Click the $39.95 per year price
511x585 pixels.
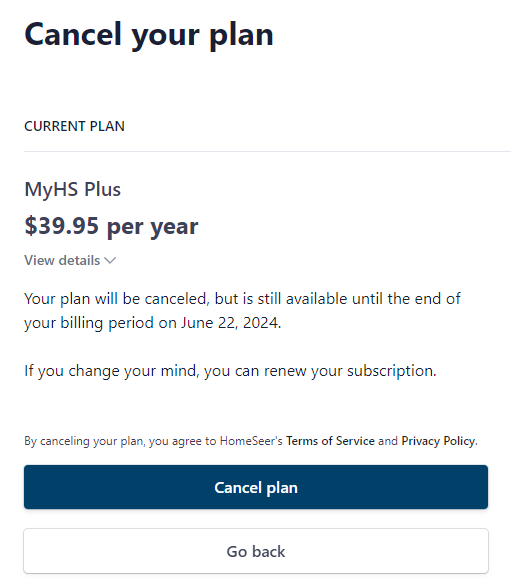[x=111, y=226]
